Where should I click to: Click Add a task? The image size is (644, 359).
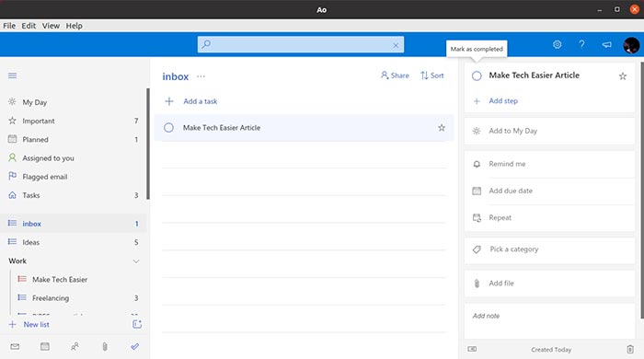click(x=200, y=101)
